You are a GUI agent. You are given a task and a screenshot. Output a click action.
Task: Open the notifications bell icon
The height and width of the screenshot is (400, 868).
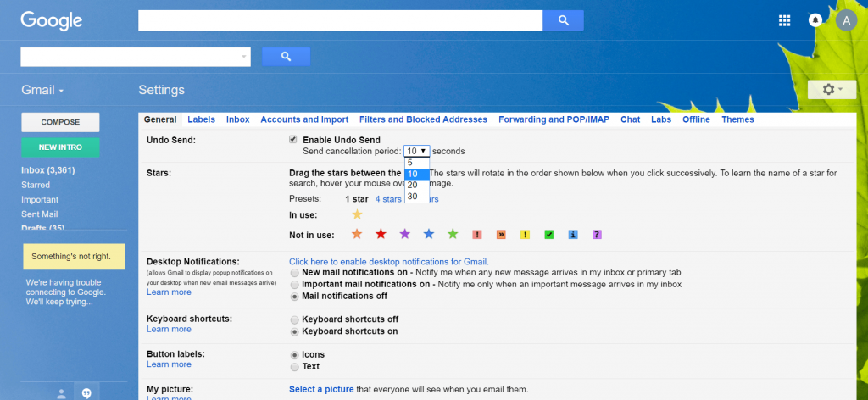pos(815,20)
